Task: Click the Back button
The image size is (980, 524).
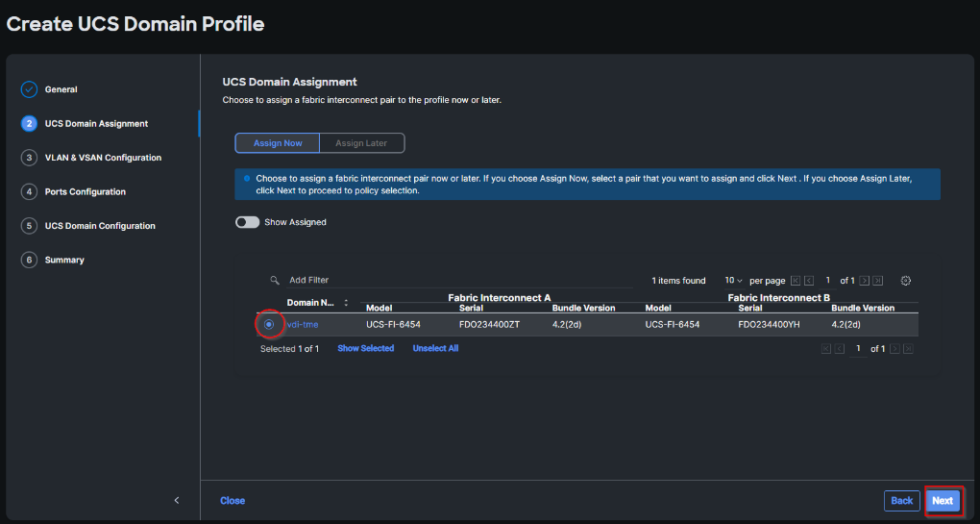Action: tap(901, 500)
